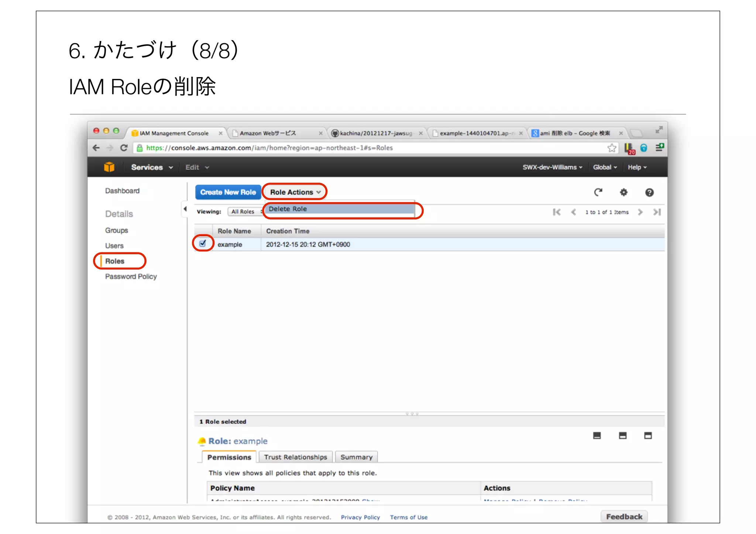Switch to the example-1440104701 browser tab
The image size is (756, 534).
476,133
